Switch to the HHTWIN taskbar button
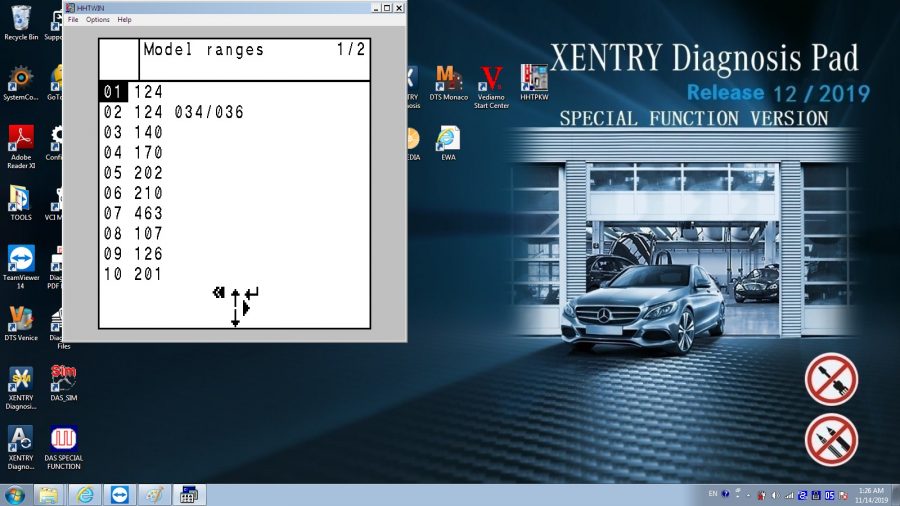The image size is (900, 506). point(188,495)
